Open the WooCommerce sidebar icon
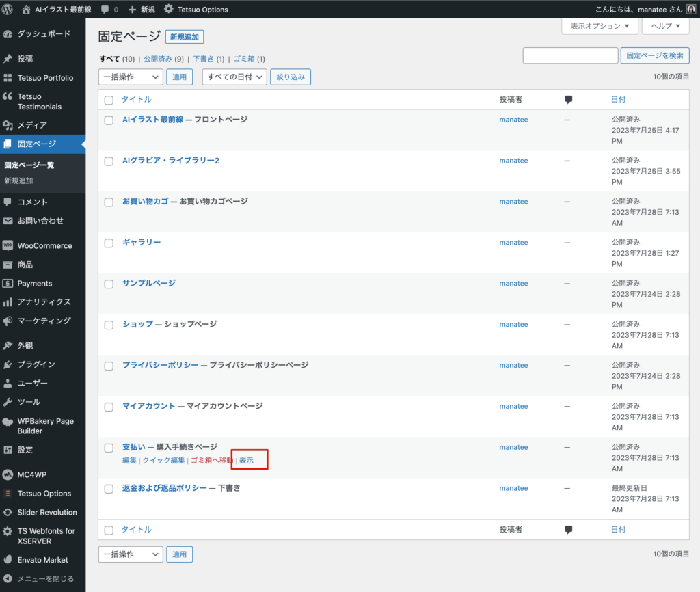The height and width of the screenshot is (592, 700). coord(8,245)
